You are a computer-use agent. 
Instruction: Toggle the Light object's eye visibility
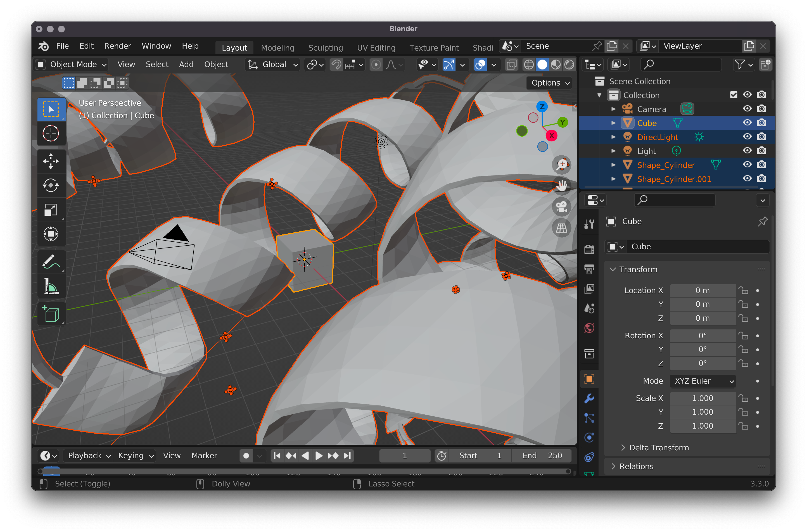[x=747, y=151]
